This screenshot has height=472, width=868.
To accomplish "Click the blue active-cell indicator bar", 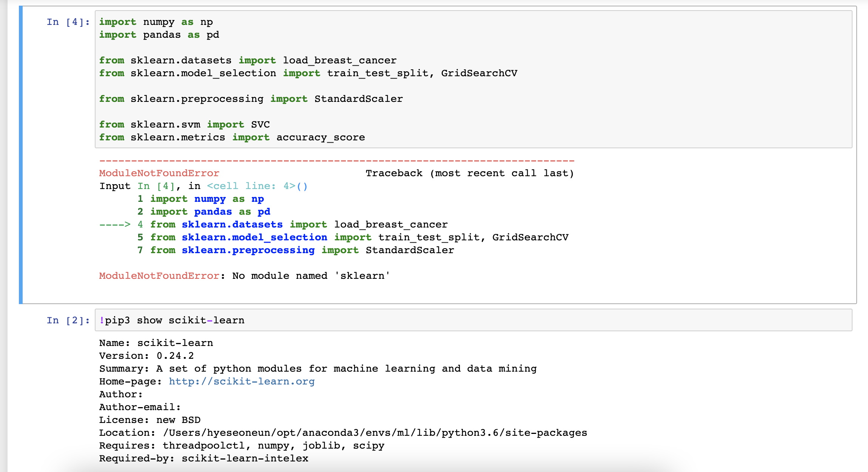I will tap(21, 151).
